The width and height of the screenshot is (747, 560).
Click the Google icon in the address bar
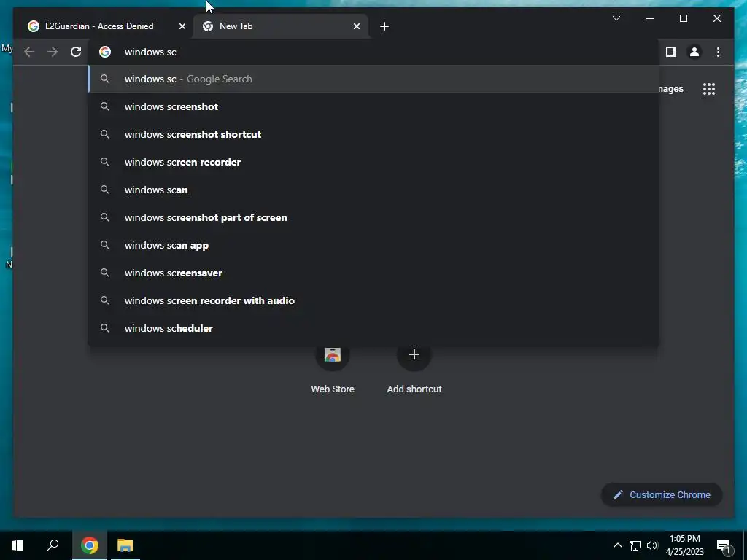pyautogui.click(x=105, y=52)
